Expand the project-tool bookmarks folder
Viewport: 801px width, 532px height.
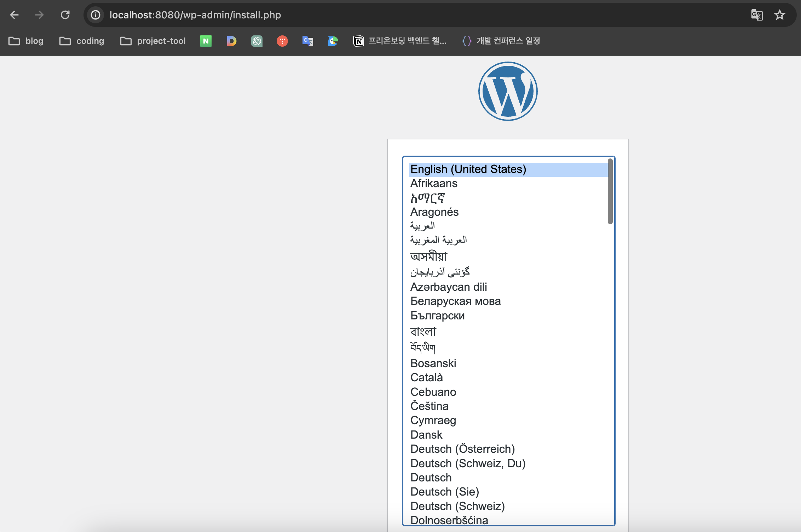pos(153,41)
